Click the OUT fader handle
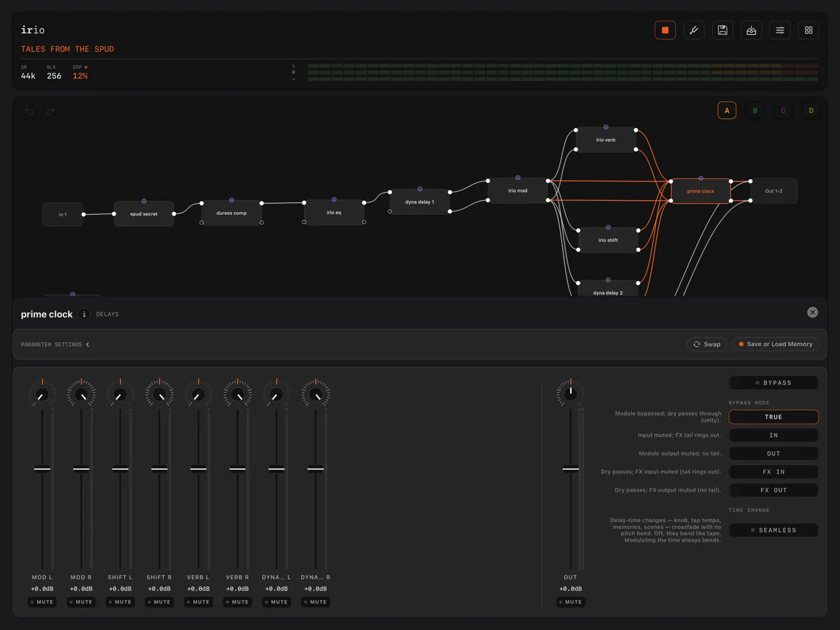 [x=571, y=469]
